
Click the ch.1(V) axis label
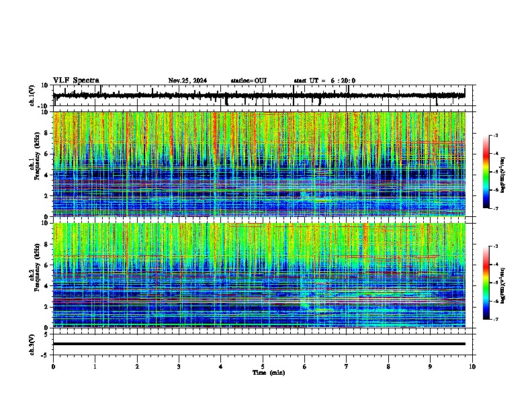coord(32,95)
